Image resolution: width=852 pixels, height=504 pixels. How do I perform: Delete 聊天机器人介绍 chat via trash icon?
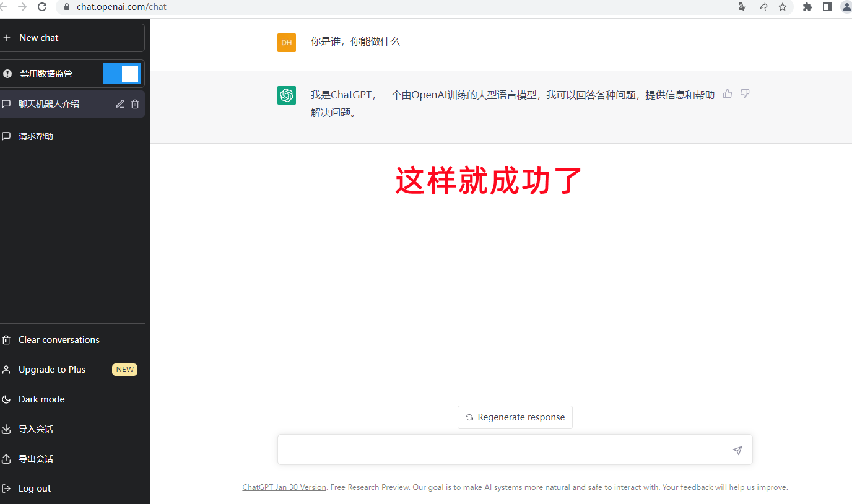pos(135,104)
